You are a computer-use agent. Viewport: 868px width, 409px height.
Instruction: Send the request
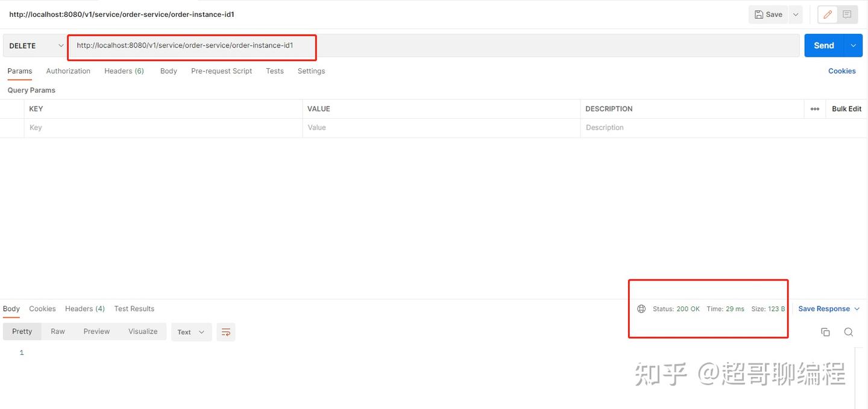tap(824, 46)
